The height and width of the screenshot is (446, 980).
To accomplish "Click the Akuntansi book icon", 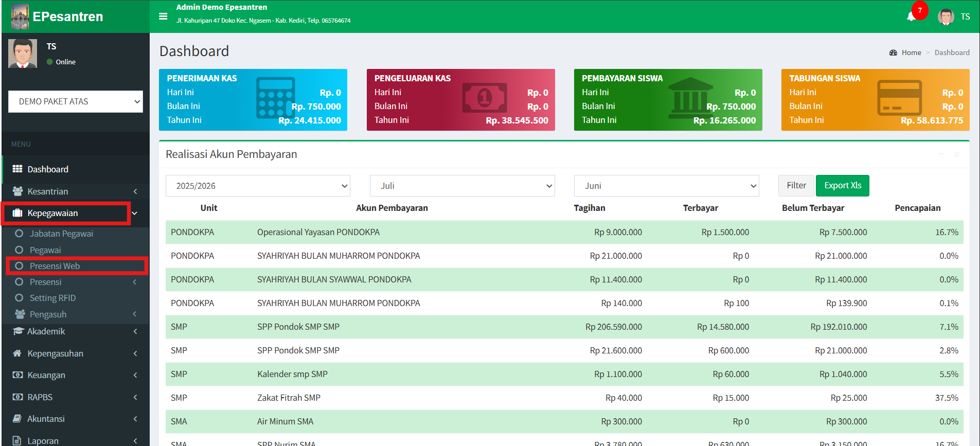I will pos(17,419).
